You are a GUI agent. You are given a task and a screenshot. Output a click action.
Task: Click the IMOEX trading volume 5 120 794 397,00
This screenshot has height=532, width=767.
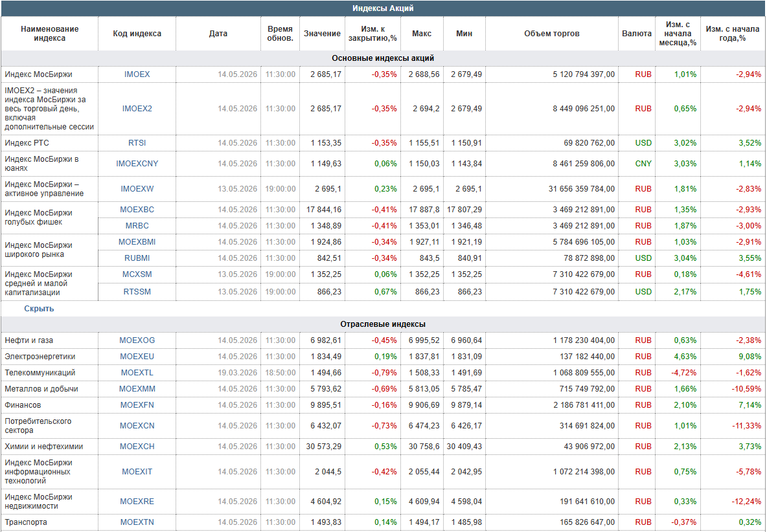pyautogui.click(x=584, y=74)
